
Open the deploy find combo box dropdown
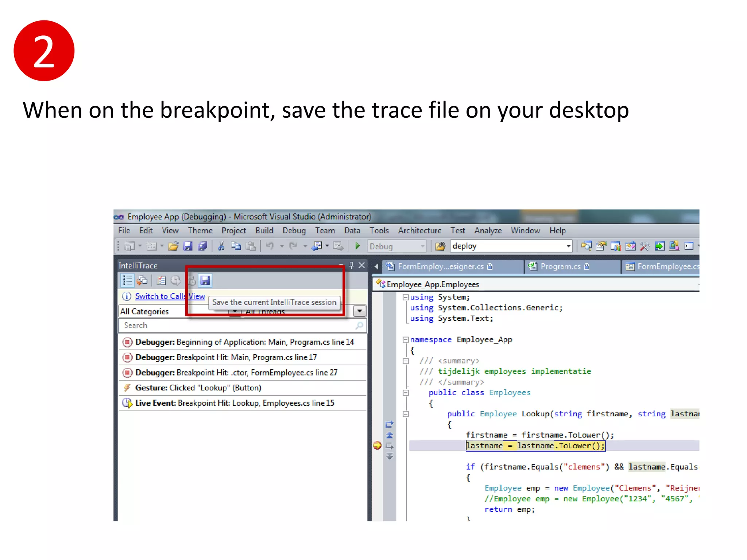point(568,246)
